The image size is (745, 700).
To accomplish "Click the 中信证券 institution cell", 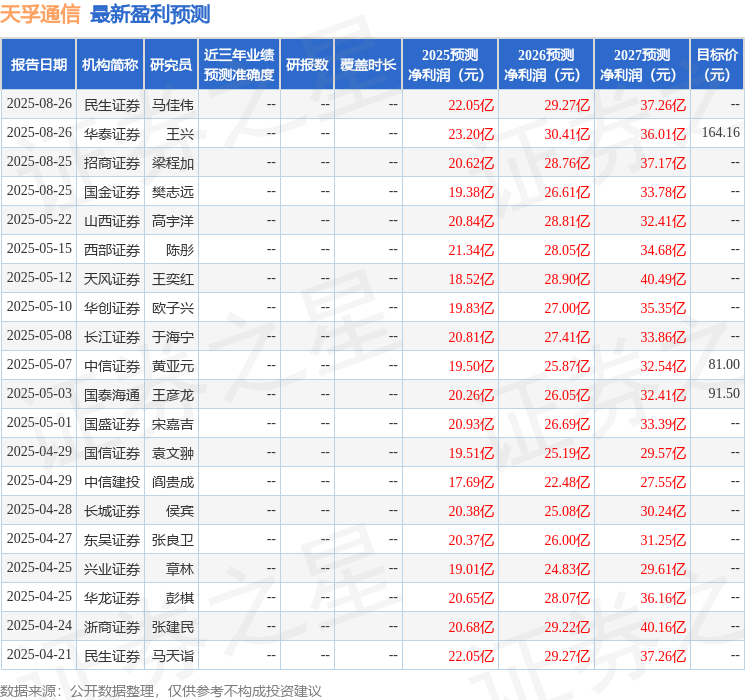I will [112, 365].
